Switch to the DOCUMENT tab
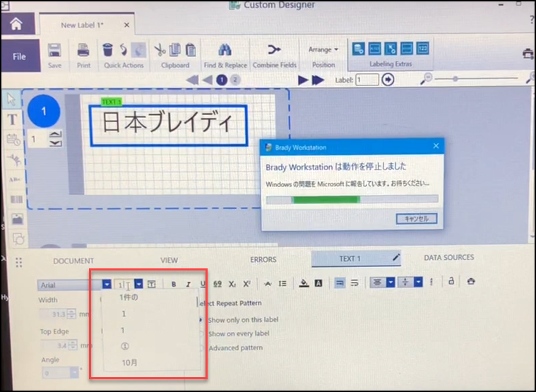The width and height of the screenshot is (536, 392). pos(73,261)
